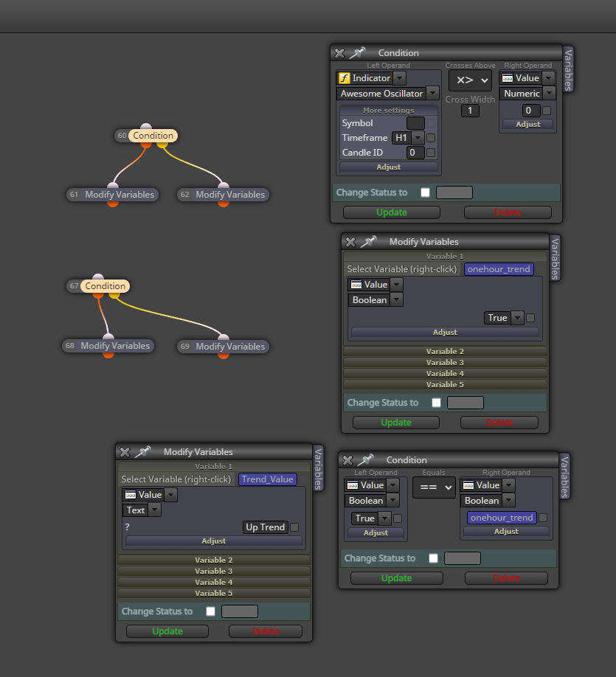Click the Indicator function icon in Left Operand

tap(345, 78)
